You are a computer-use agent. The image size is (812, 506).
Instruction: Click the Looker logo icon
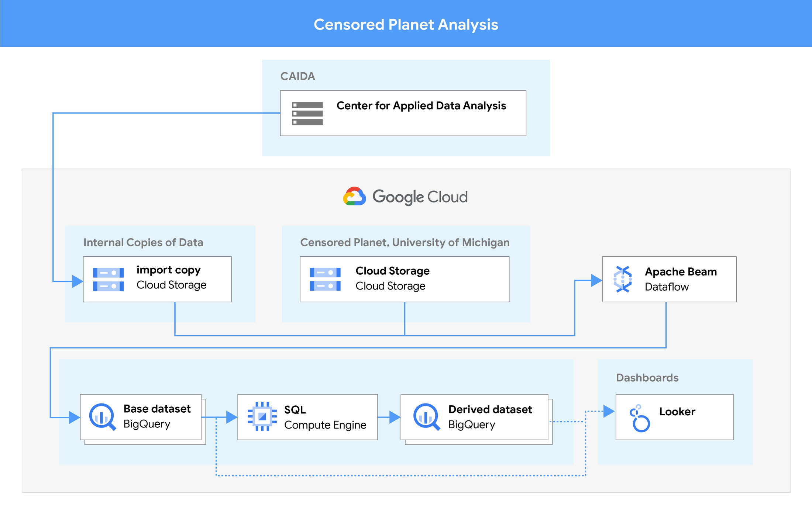(640, 418)
